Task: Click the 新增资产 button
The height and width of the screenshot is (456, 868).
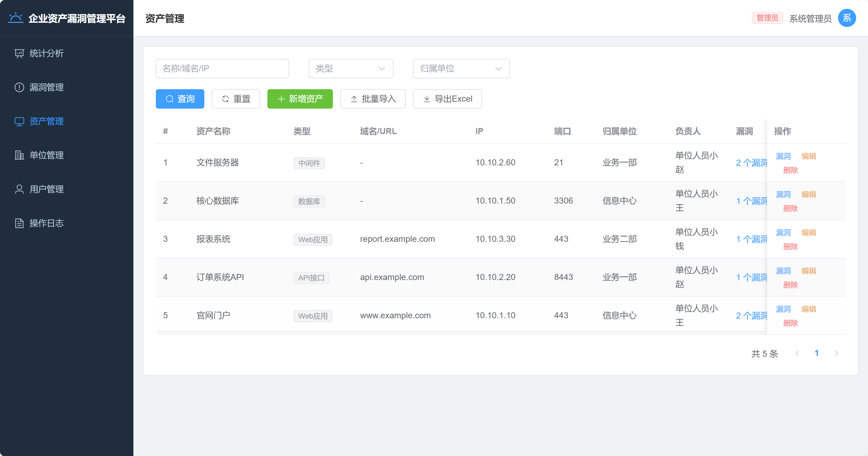Action: coord(300,99)
